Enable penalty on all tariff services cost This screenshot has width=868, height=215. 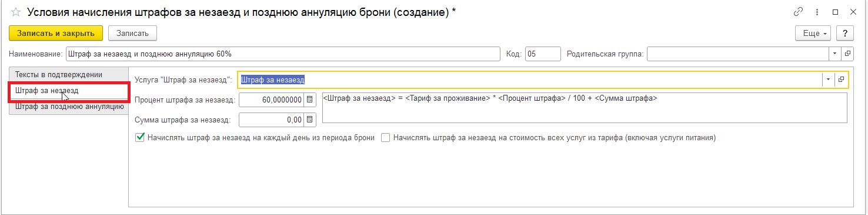pos(386,138)
